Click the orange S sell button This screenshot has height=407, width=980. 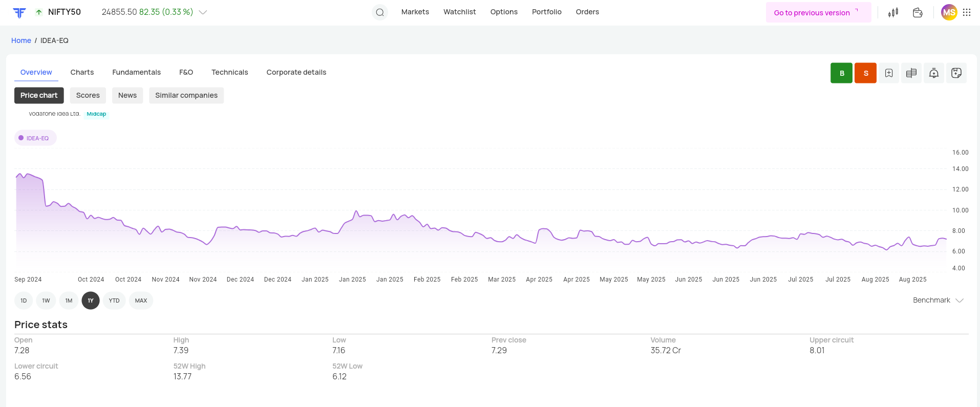tap(865, 73)
